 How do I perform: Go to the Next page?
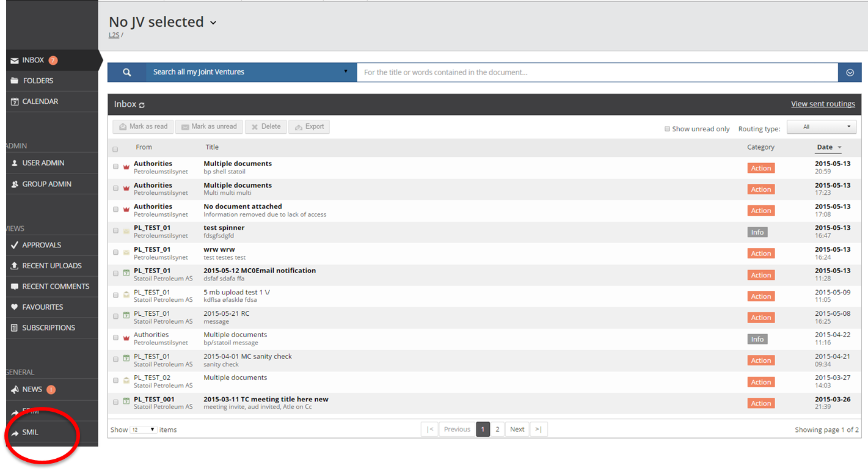[x=517, y=429]
